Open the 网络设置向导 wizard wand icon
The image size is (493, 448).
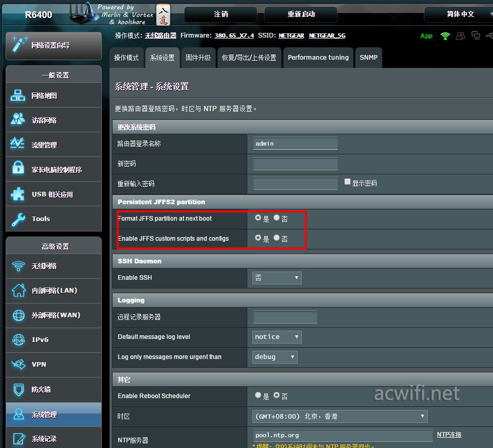[19, 44]
